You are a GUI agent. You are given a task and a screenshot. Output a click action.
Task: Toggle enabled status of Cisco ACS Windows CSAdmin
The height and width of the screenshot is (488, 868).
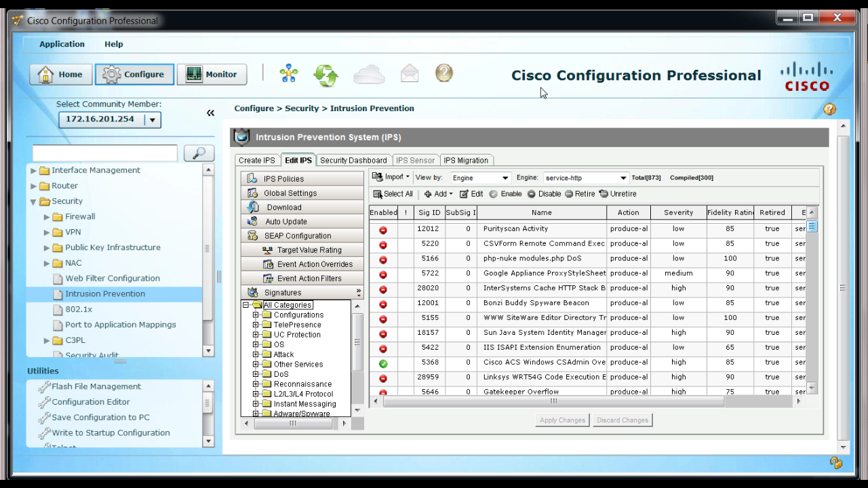pyautogui.click(x=383, y=363)
